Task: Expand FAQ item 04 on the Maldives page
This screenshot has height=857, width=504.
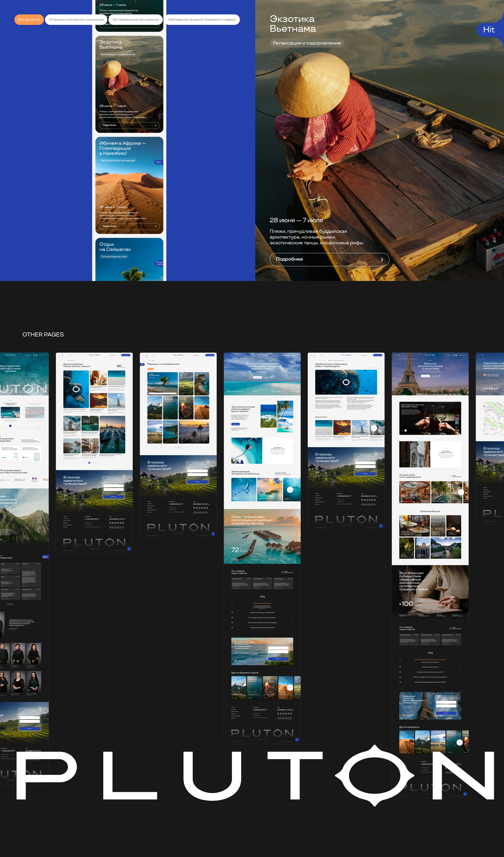Action: tap(262, 623)
